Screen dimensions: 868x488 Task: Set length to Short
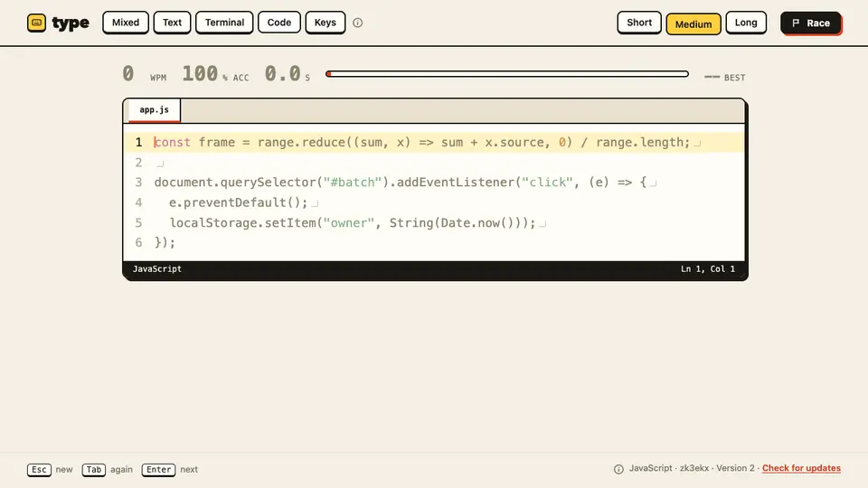[639, 23]
